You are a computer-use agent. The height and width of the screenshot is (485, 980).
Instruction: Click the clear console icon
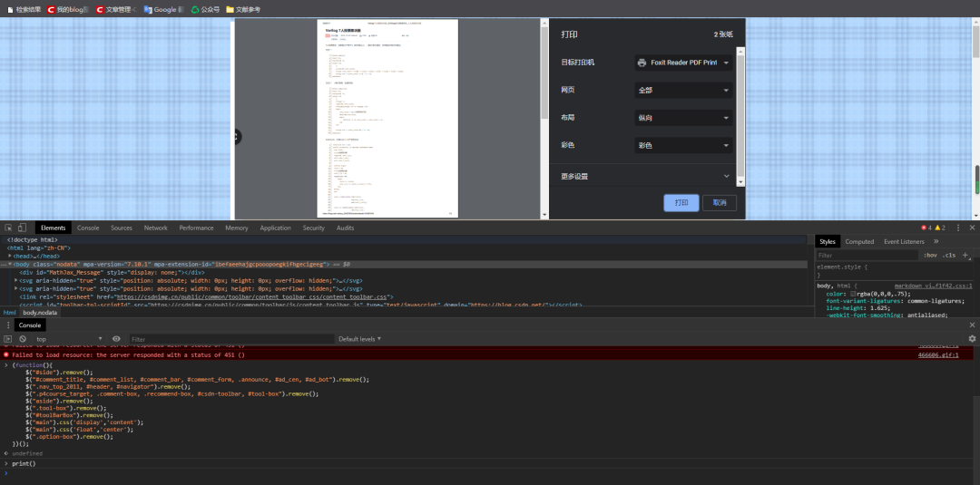(x=23, y=339)
